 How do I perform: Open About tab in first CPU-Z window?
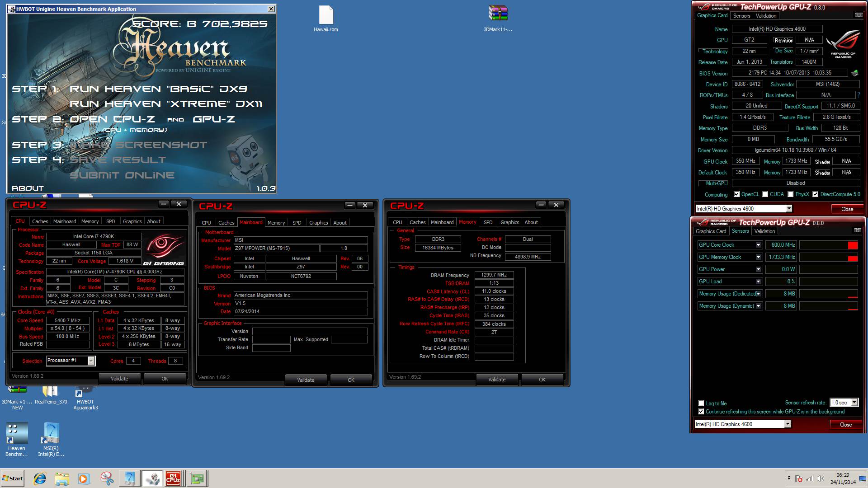coord(154,221)
